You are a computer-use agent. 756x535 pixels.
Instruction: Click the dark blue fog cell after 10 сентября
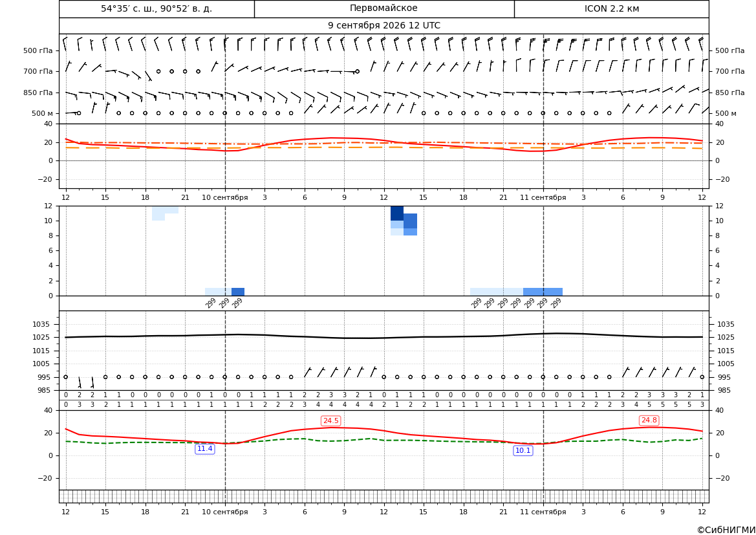click(x=238, y=292)
